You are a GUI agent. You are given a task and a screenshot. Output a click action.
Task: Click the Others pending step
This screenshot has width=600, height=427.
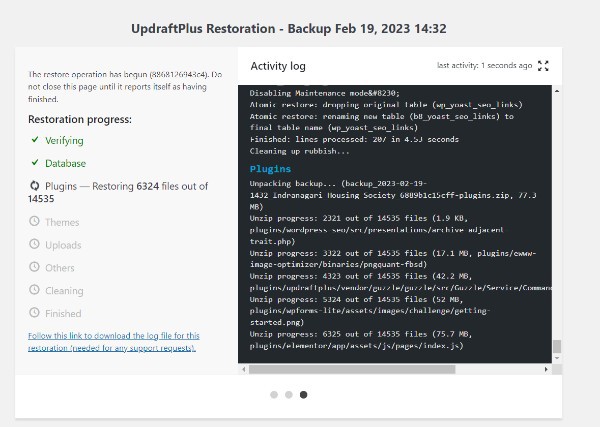pyautogui.click(x=60, y=268)
